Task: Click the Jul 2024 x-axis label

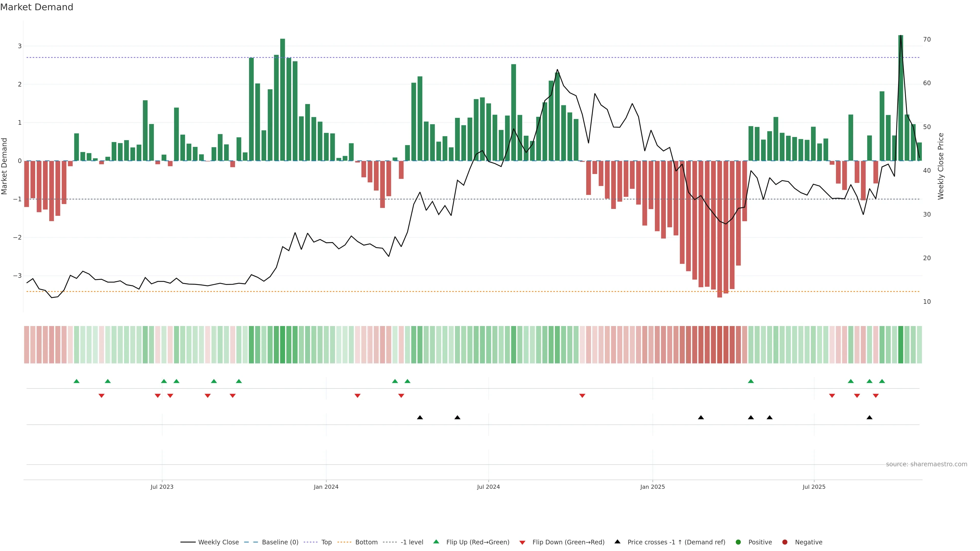Action: click(488, 487)
